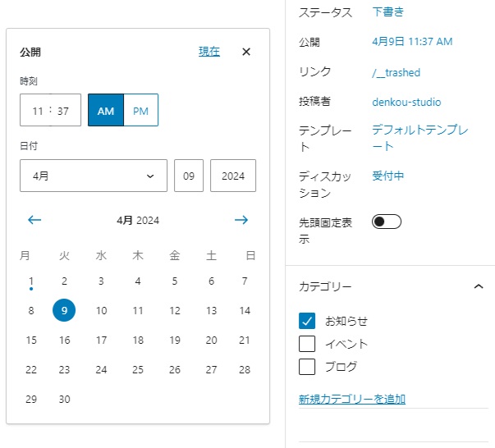Screen dimensions: 495x448
Task: Click the year input field showing 2024
Action: tap(233, 176)
